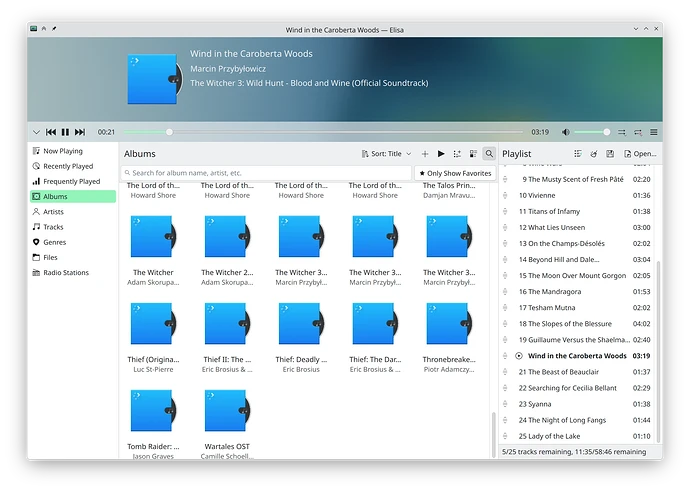Open Frequently Played view
Screen dimensions: 690x492
[73, 181]
